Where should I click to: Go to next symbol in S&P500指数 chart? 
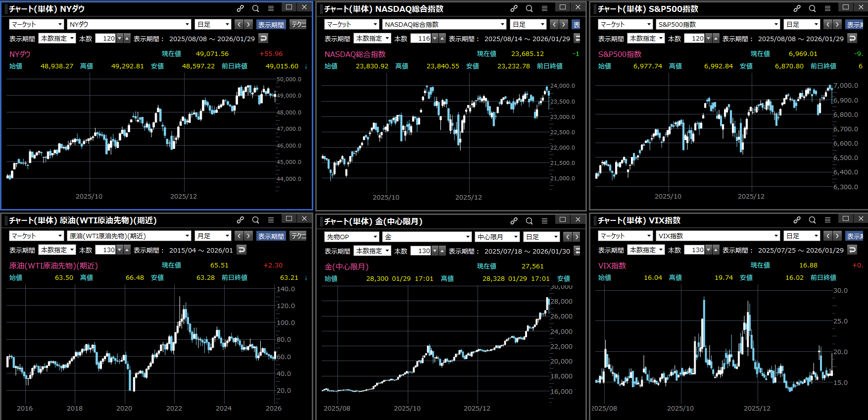tap(837, 24)
